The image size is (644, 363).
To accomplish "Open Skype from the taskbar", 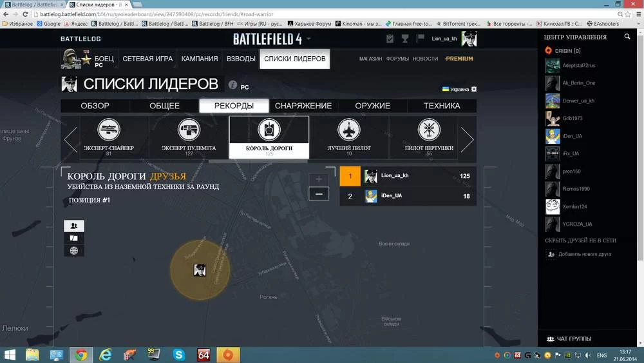I will 178,355.
